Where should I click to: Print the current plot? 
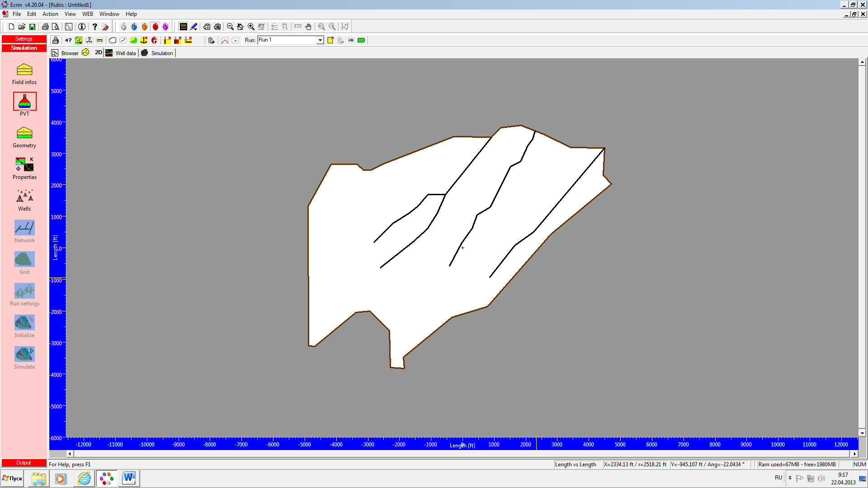45,27
